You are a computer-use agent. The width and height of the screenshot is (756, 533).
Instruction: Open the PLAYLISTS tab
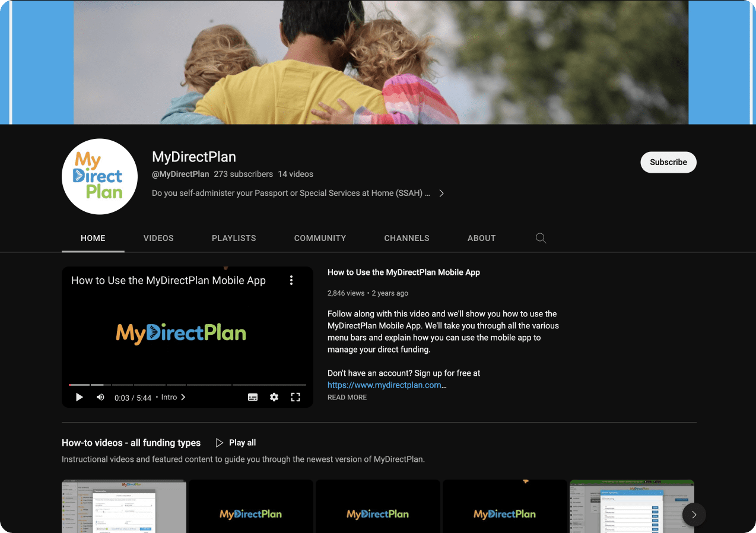[234, 238]
